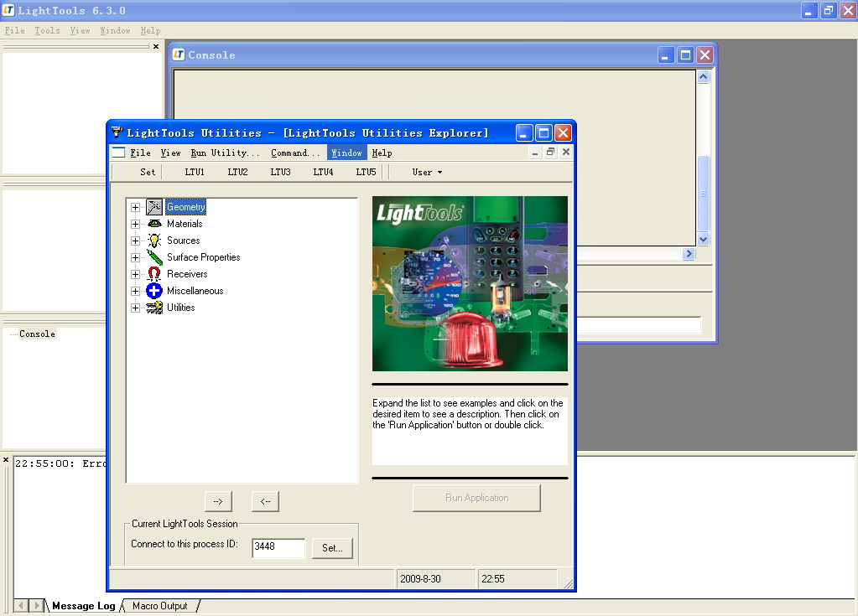Screen dimensions: 858x616
Task: Click the Miscellaneous plus icon
Action: 154,291
